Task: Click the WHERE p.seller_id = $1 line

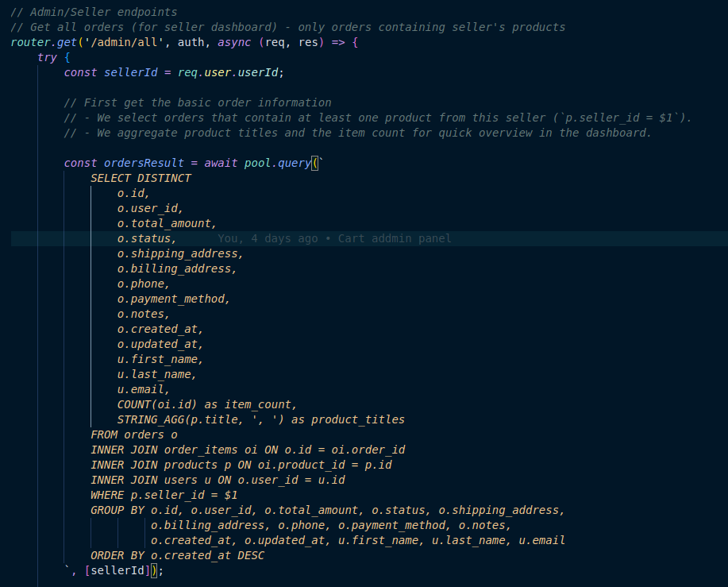Action: tap(164, 495)
